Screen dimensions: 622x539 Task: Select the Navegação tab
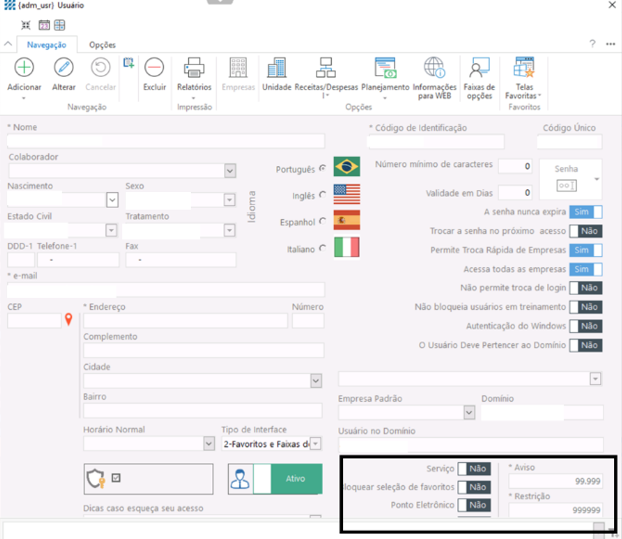pos(46,45)
